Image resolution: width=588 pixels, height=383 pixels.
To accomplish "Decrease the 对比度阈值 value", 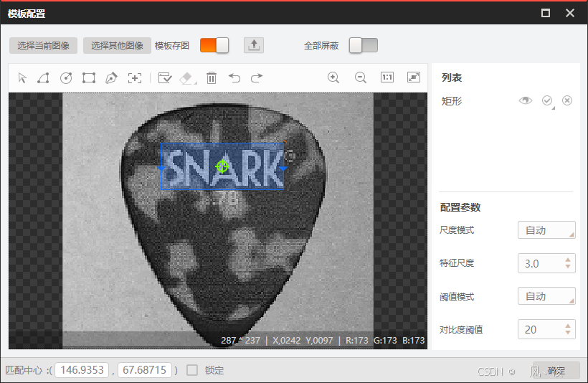I will [x=568, y=332].
